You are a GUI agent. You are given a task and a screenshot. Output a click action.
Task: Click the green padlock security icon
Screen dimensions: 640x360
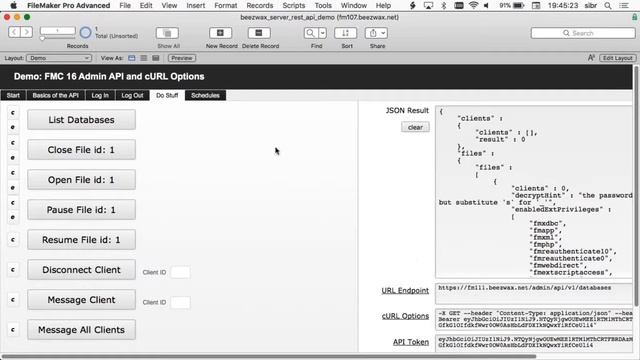[634, 17]
